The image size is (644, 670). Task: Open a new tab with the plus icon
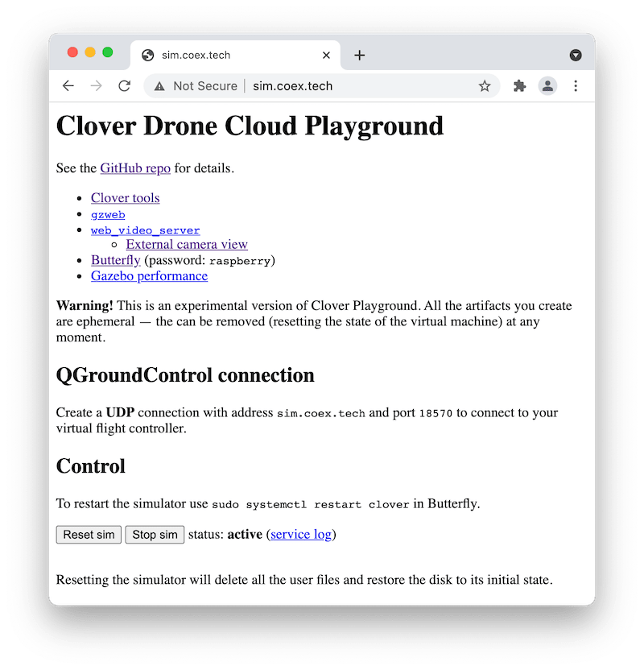click(x=360, y=55)
